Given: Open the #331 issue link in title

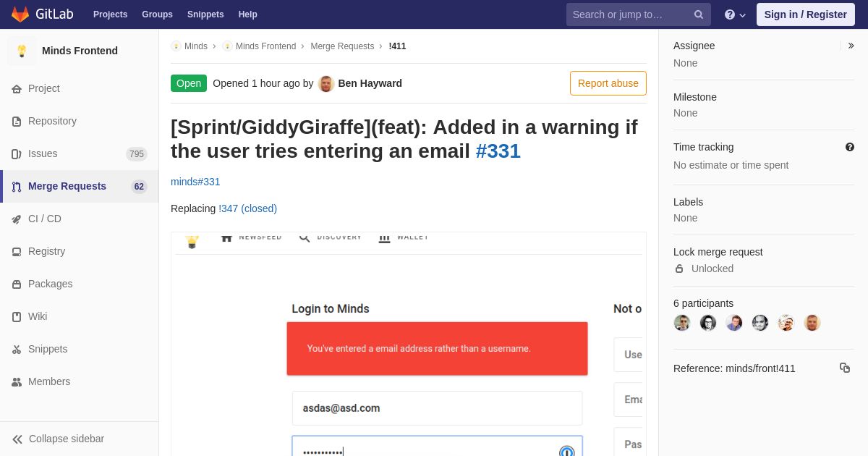Looking at the screenshot, I should [x=498, y=151].
